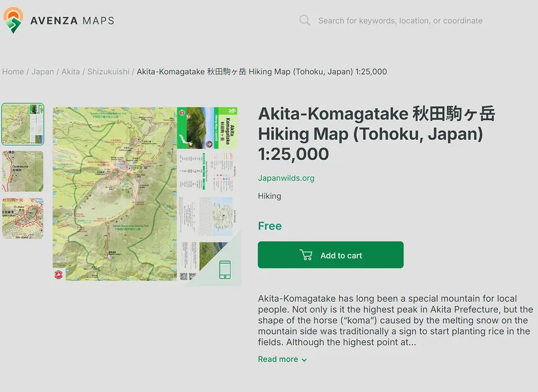Click the Avenza Maps logo icon
Screen dimensions: 538x392
pos(13,20)
